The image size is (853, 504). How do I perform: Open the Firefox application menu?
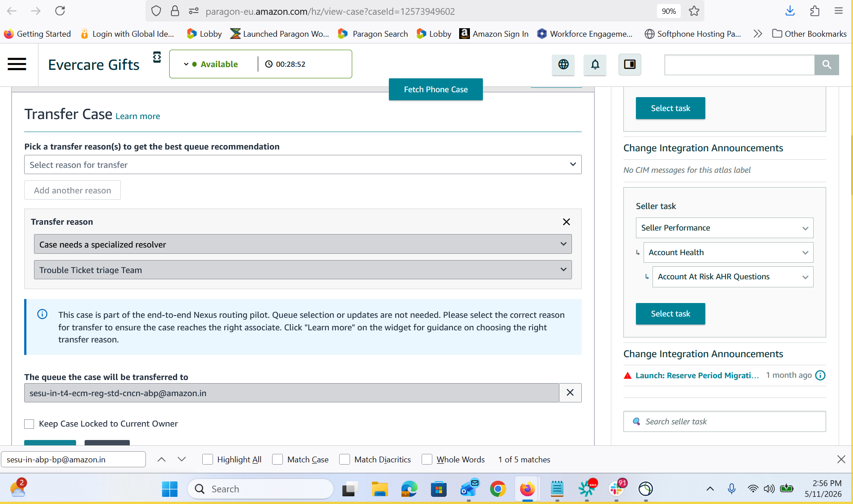(x=839, y=11)
